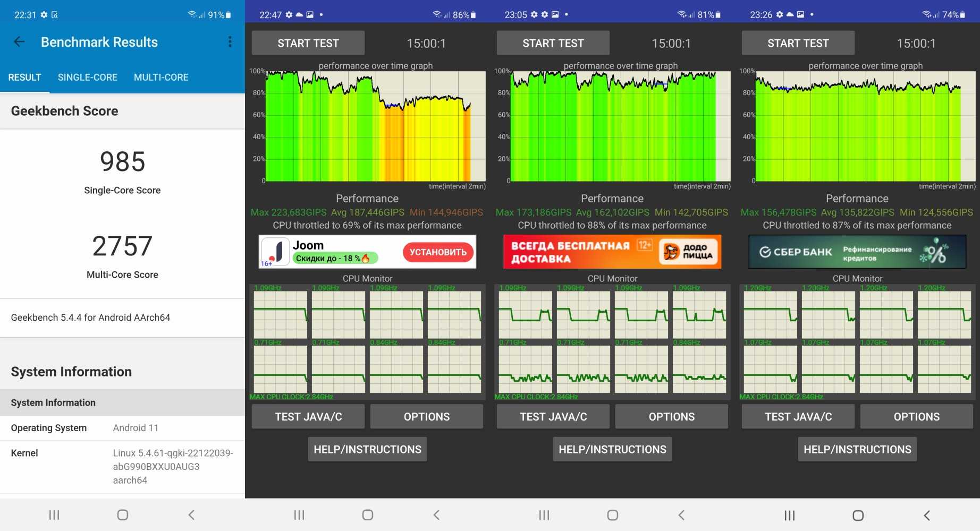Tap the home button in the Geekbench navigation bar
Image resolution: width=980 pixels, height=531 pixels.
coord(123,515)
